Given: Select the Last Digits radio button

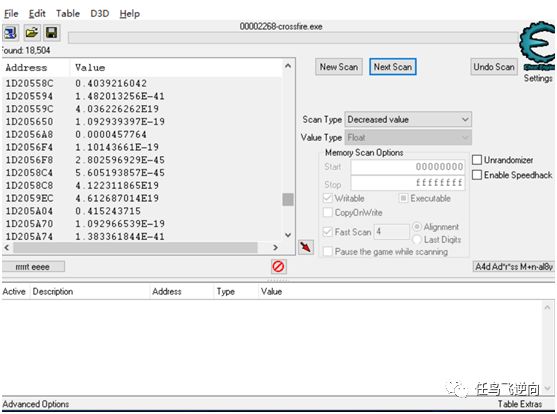Looking at the screenshot, I should pos(417,240).
